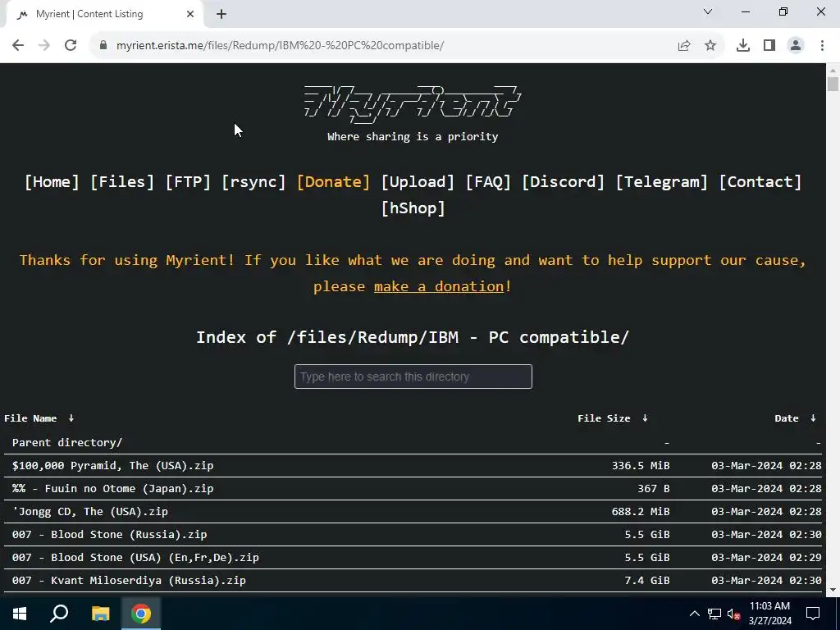
Task: Click the scrollbar down arrow
Action: point(833,590)
